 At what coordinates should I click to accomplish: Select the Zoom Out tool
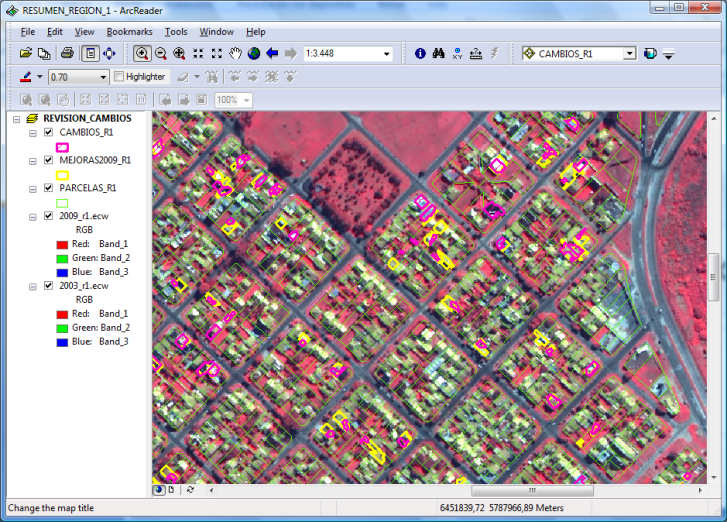160,53
